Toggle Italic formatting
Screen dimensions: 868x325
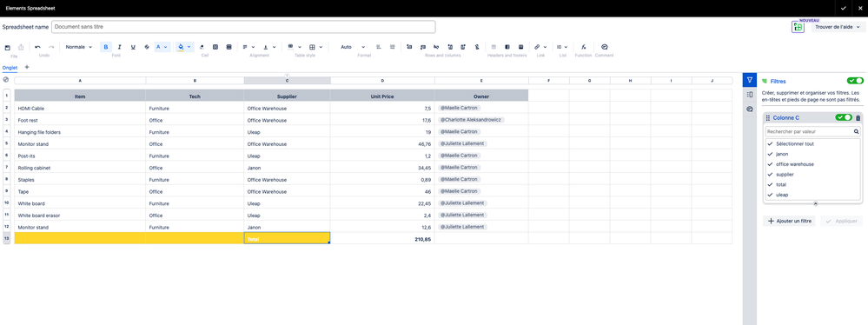pos(119,47)
